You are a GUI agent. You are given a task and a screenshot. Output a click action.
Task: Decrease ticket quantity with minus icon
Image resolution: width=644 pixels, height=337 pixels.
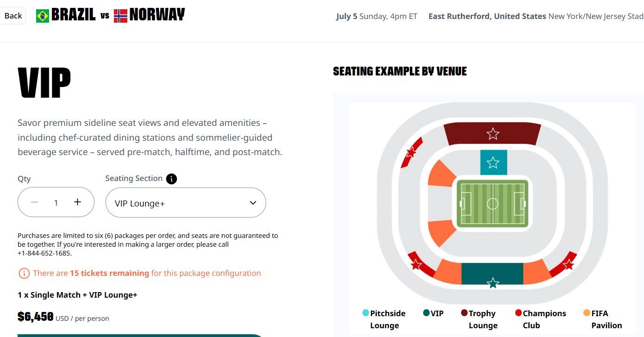(35, 202)
